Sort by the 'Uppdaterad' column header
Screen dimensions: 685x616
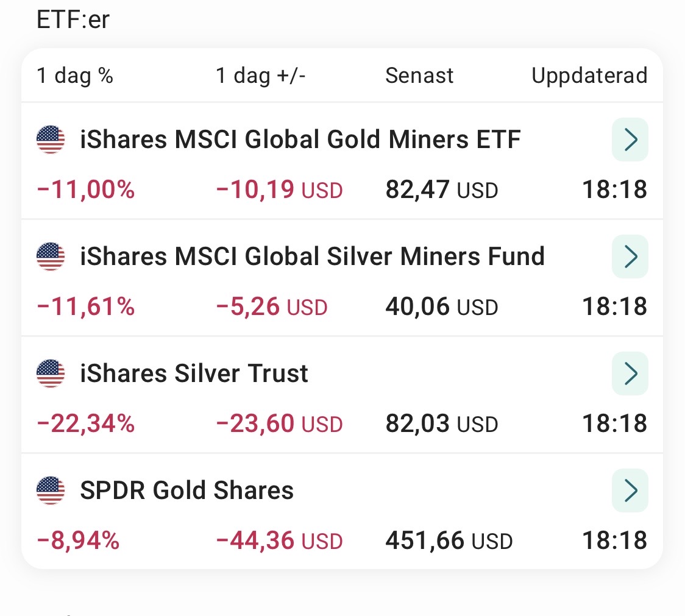[x=589, y=76]
